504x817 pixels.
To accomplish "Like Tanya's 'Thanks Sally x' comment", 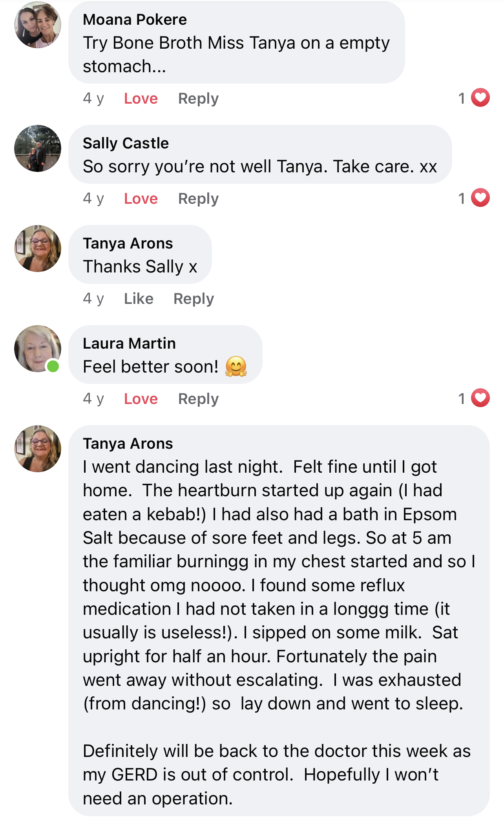I will coord(139,299).
